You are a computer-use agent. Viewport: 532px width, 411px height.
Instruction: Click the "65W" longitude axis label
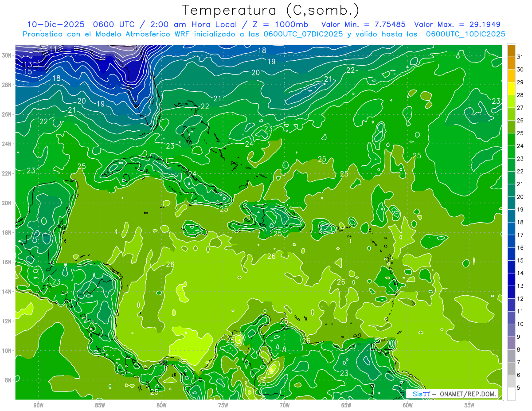(x=346, y=405)
